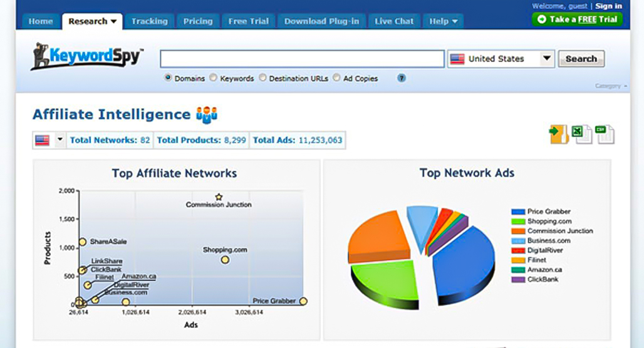Click Total Products: 8,299
The height and width of the screenshot is (348, 644).
(x=201, y=140)
